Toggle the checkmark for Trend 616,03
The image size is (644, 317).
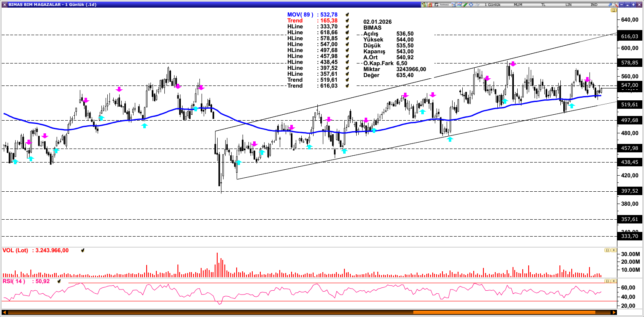click(x=347, y=85)
